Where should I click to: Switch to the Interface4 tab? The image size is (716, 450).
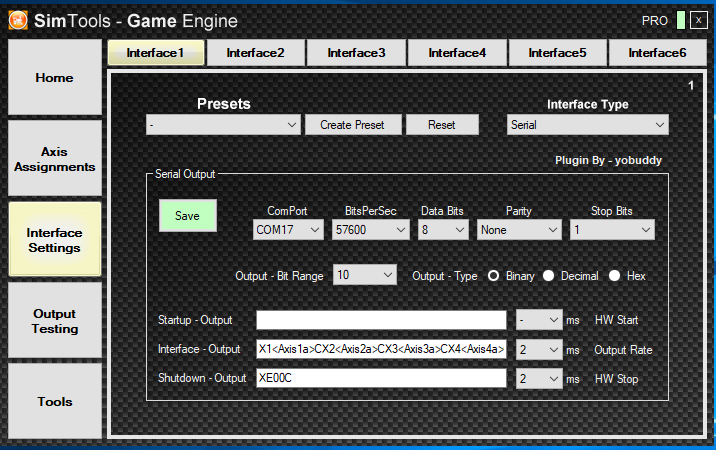pos(457,53)
